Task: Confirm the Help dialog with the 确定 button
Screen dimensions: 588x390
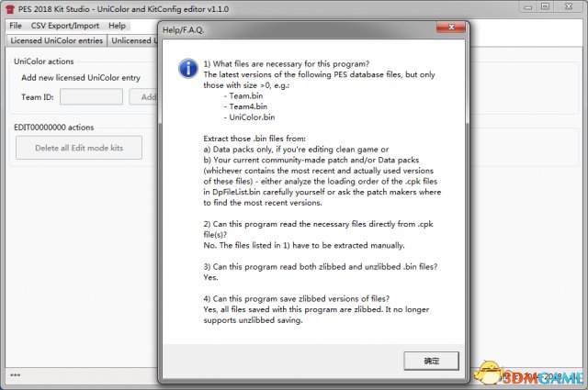Action: tap(431, 361)
